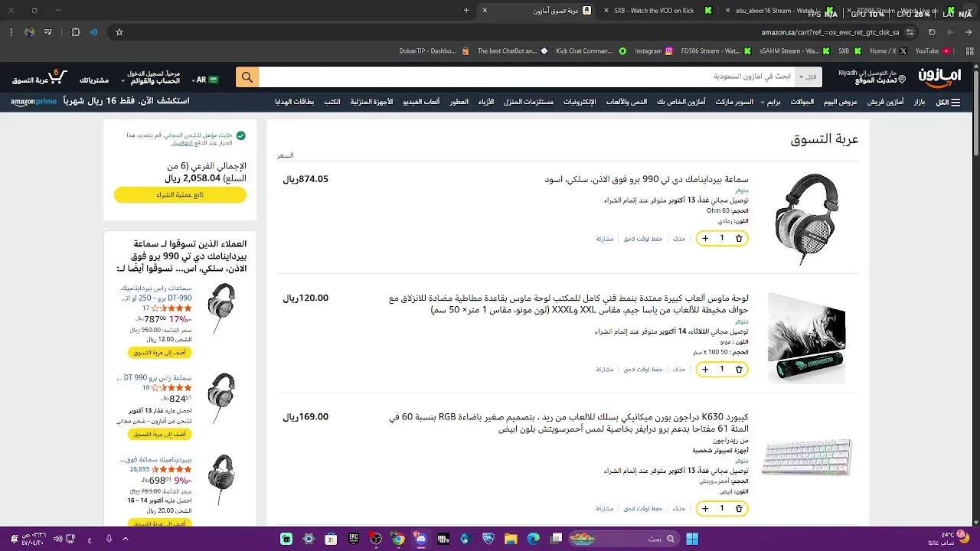The height and width of the screenshot is (551, 980).
Task: Open Epic Games launcher on taskbar
Action: click(354, 539)
